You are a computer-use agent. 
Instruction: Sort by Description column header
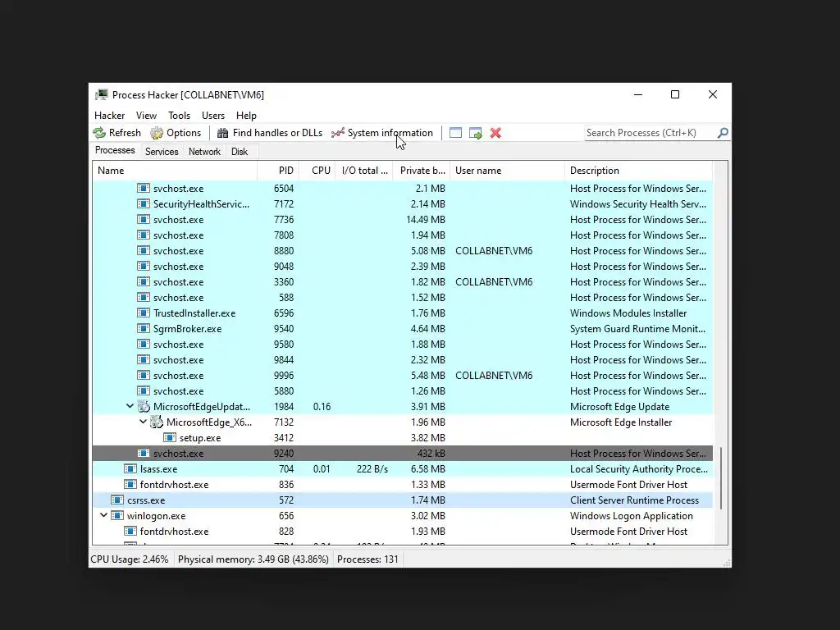point(638,171)
